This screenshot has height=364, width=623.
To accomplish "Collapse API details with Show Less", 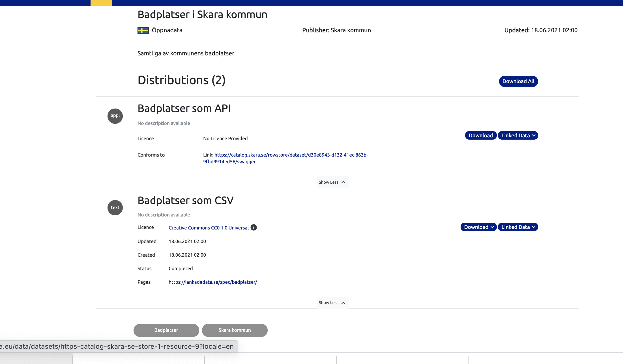I will (x=332, y=182).
